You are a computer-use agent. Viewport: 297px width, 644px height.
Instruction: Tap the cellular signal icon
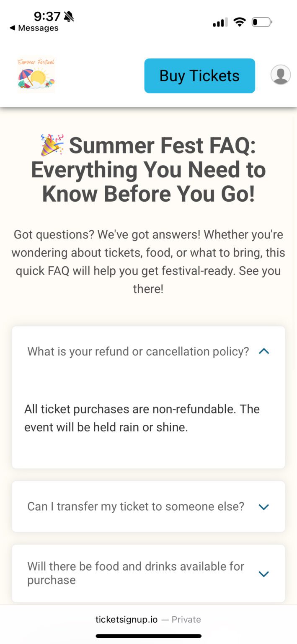(x=220, y=22)
